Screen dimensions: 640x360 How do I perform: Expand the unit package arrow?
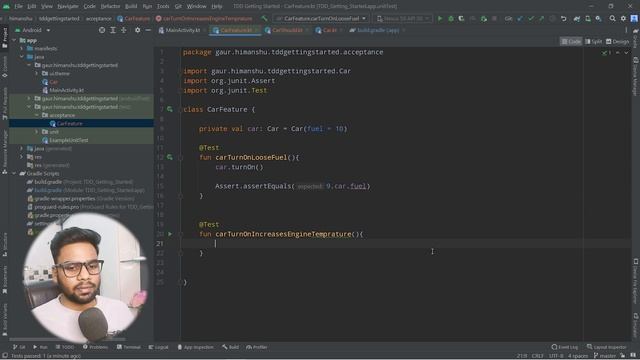(x=36, y=132)
